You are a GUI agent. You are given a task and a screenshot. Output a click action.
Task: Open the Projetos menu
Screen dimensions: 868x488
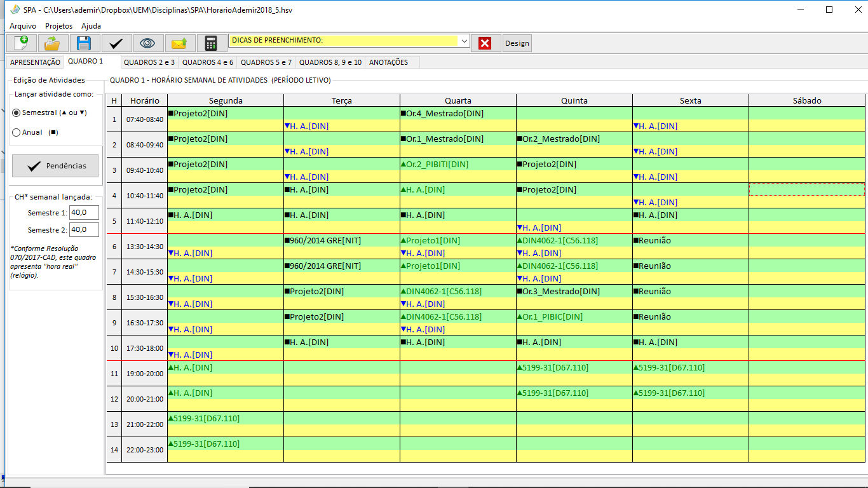click(x=58, y=26)
